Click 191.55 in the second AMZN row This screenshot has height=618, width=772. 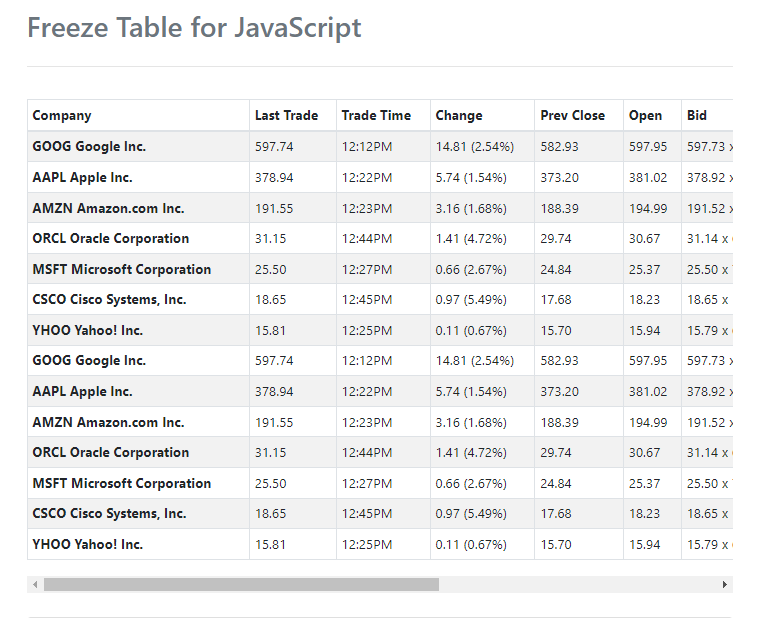[x=274, y=423]
